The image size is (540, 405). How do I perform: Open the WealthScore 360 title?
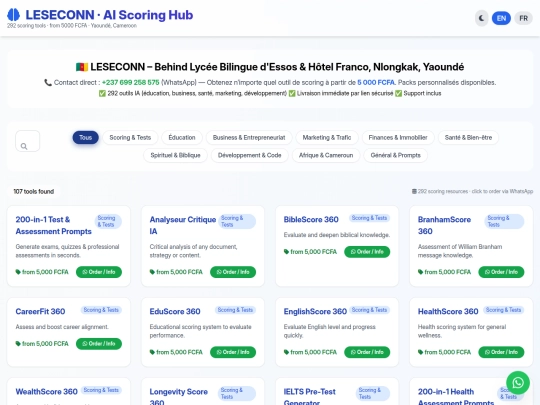point(46,392)
